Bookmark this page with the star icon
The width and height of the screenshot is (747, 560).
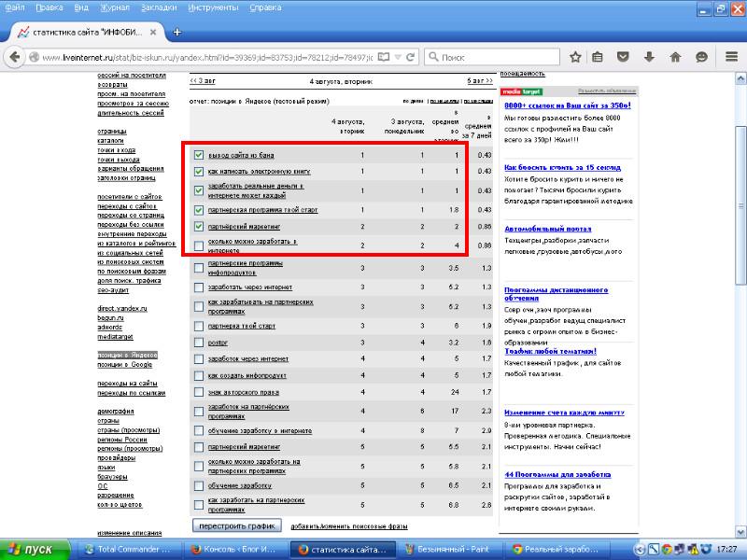575,57
